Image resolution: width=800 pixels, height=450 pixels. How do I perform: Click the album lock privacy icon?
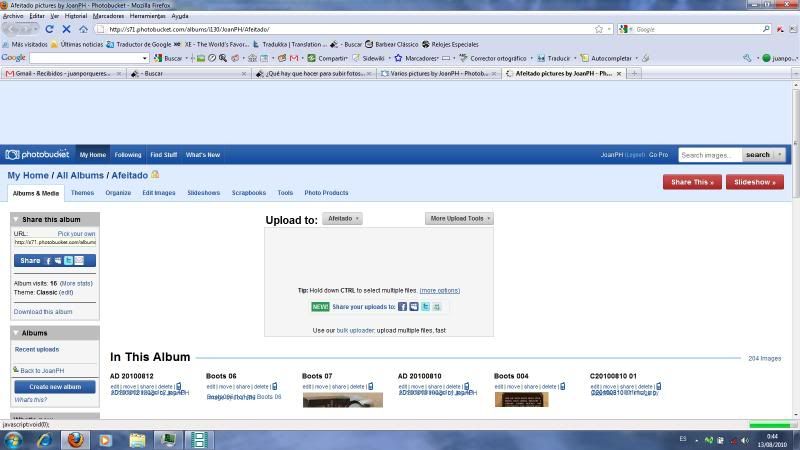[155, 174]
